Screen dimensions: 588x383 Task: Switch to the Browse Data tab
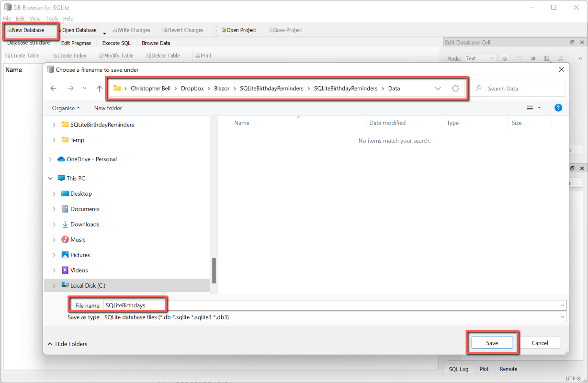[x=156, y=43]
